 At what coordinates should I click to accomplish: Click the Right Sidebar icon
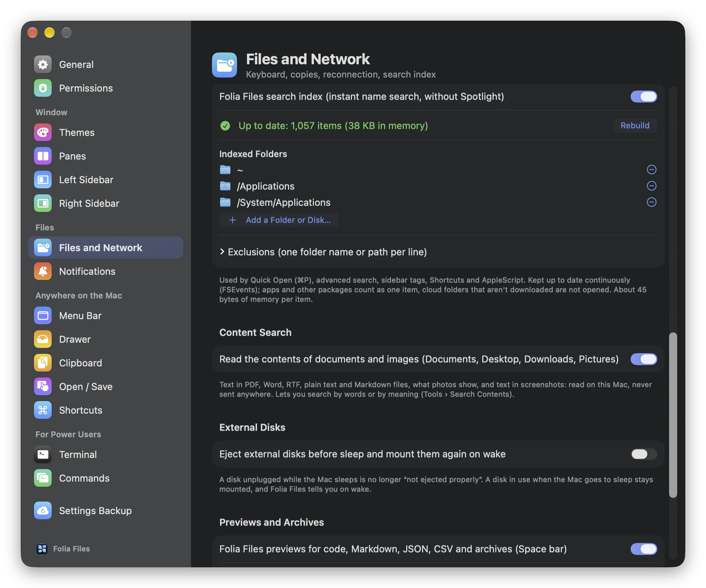point(43,204)
